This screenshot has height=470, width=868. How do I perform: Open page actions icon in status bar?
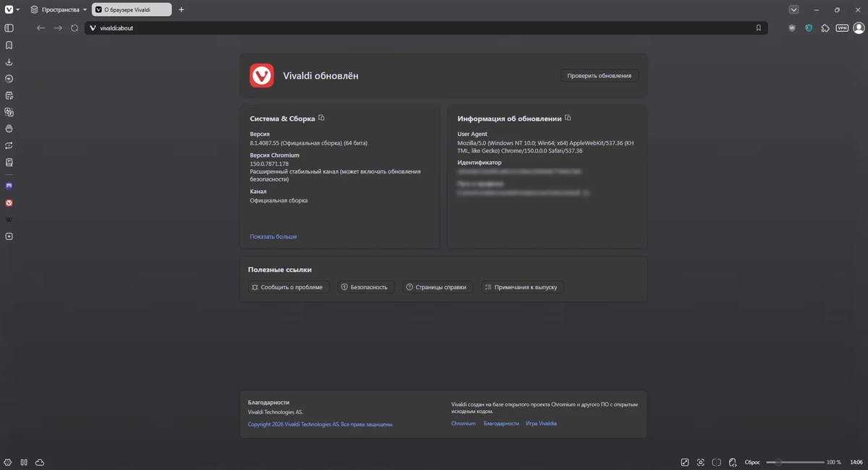click(733, 462)
